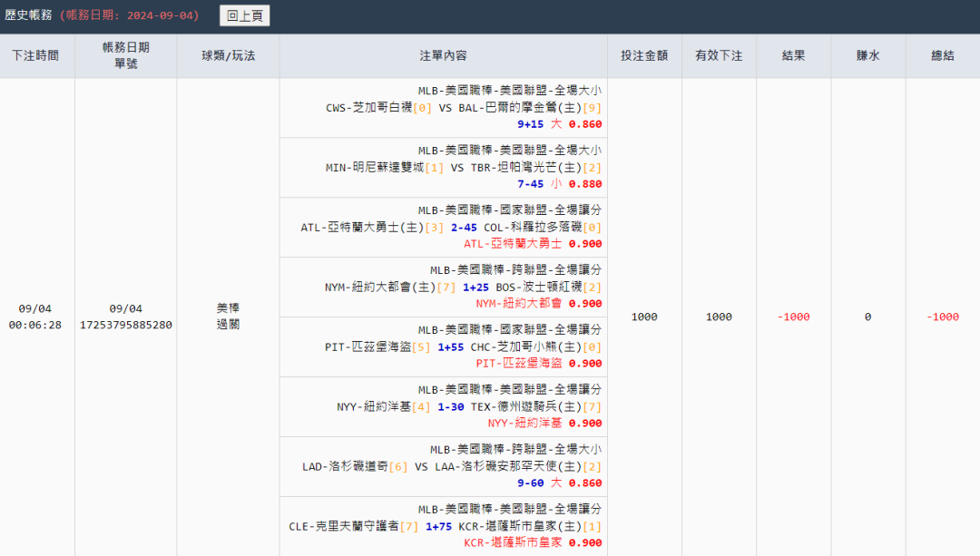Click the 美棒 過關 bet type cell
Screen dimensions: 980x556
228,317
